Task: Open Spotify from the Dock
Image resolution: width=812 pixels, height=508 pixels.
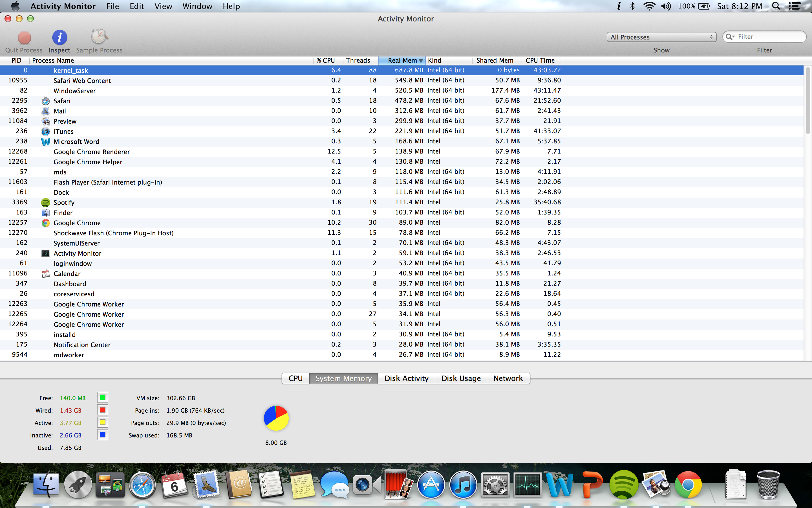Action: point(624,485)
